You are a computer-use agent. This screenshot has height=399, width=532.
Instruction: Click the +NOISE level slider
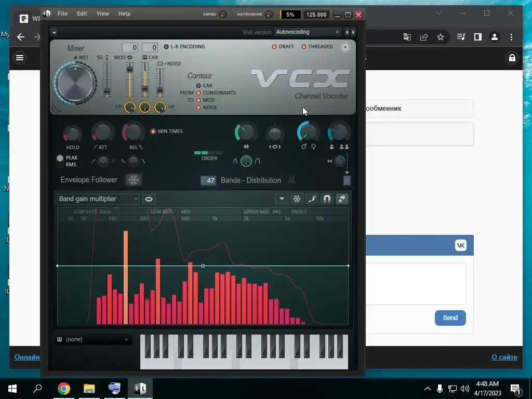coord(160,82)
